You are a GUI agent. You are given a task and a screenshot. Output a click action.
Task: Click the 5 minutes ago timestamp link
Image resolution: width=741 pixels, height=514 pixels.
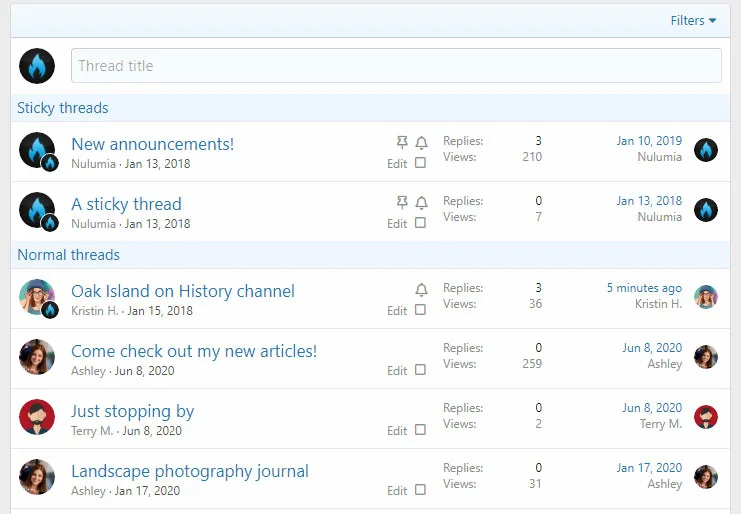[x=644, y=288]
